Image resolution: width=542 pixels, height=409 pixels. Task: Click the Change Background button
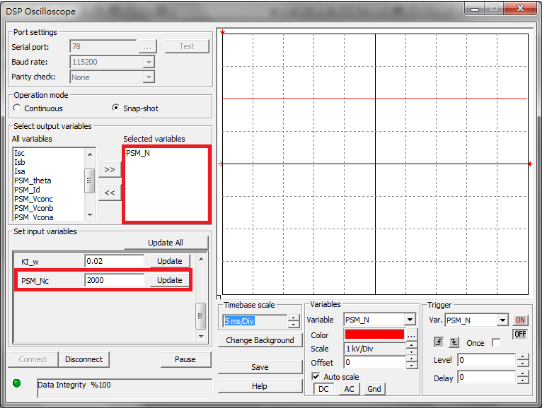click(x=260, y=340)
